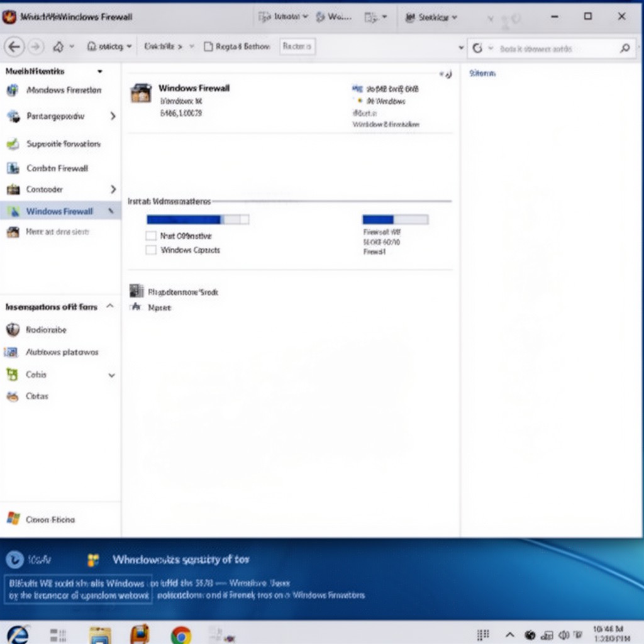Screen dimensions: 644x644
Task: Open the first title bar dropdown menu
Action: pos(283,17)
